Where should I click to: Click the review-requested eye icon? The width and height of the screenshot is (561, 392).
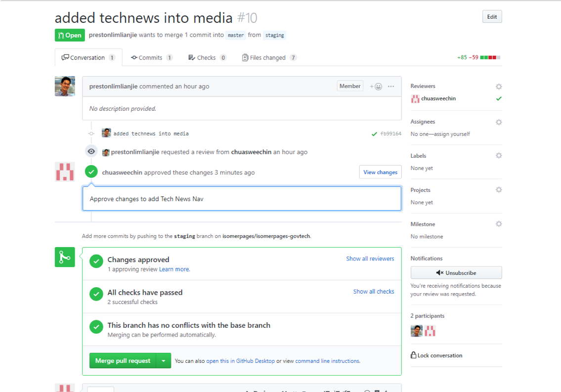point(91,151)
